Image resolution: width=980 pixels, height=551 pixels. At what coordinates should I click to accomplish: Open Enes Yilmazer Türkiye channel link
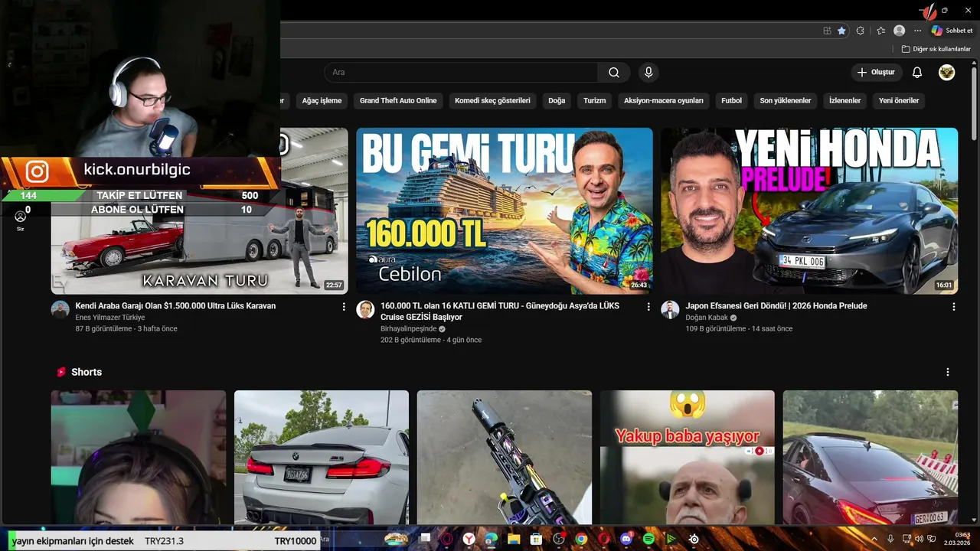click(109, 318)
